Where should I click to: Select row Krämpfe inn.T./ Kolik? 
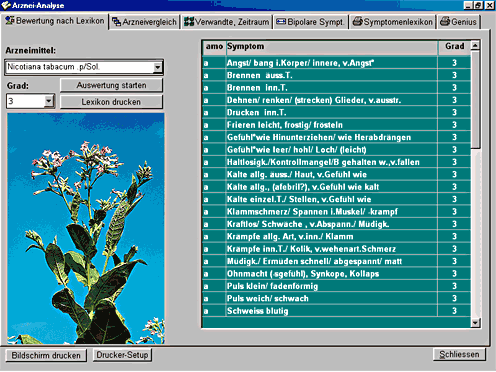pos(337,249)
